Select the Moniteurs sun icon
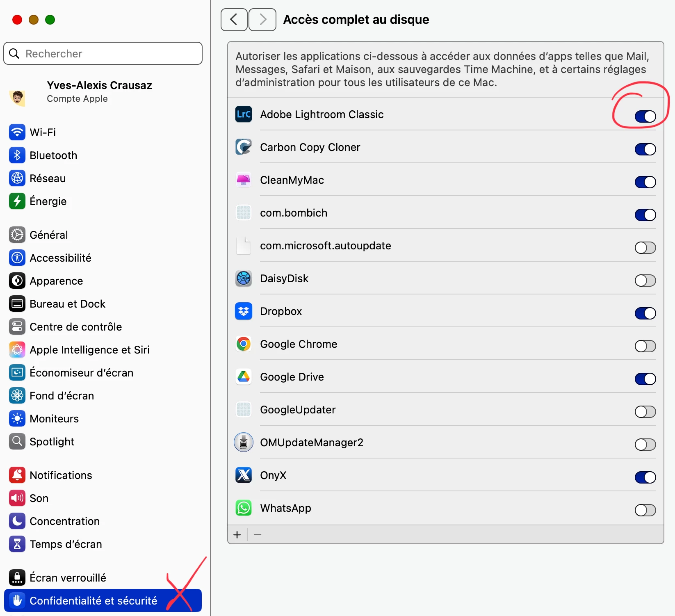Screen dimensions: 675x616 [17, 419]
